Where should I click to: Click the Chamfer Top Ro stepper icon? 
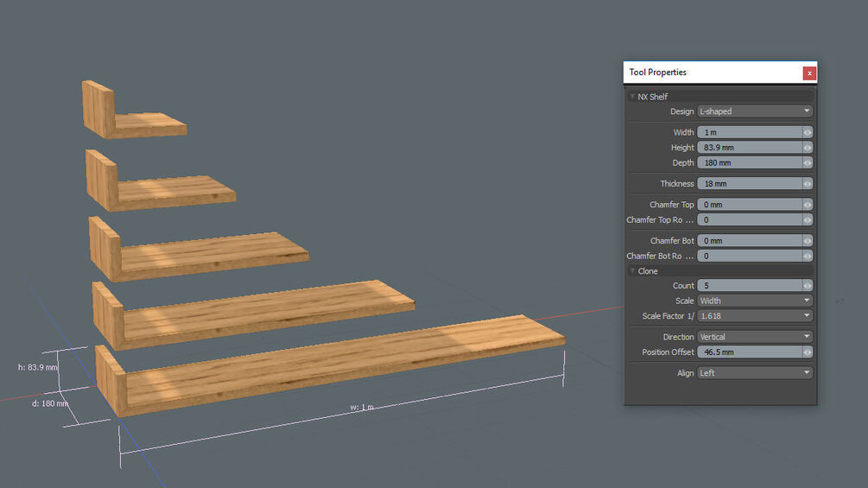808,219
